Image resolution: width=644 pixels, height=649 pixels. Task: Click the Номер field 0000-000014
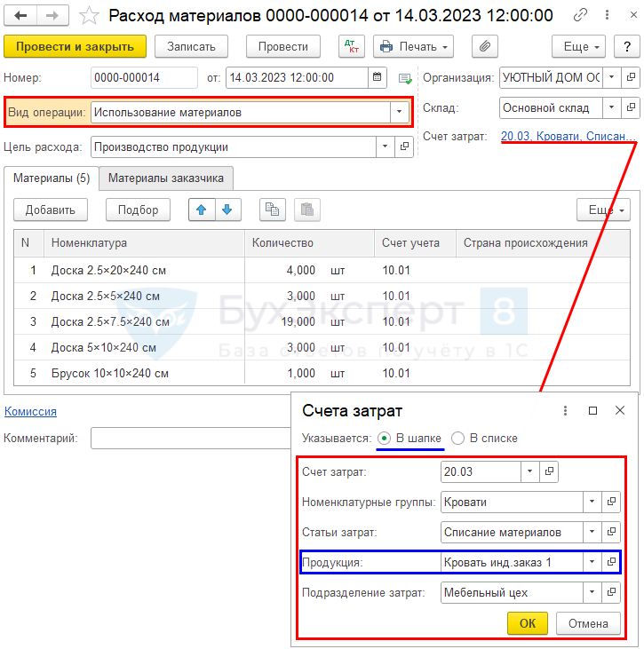(144, 77)
